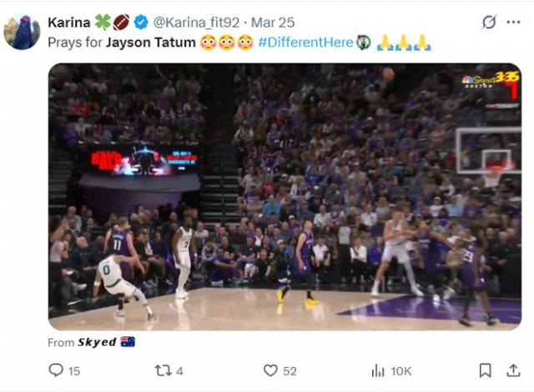This screenshot has width=534, height=392.
Task: Like the post with the heart icon
Action: [270, 370]
